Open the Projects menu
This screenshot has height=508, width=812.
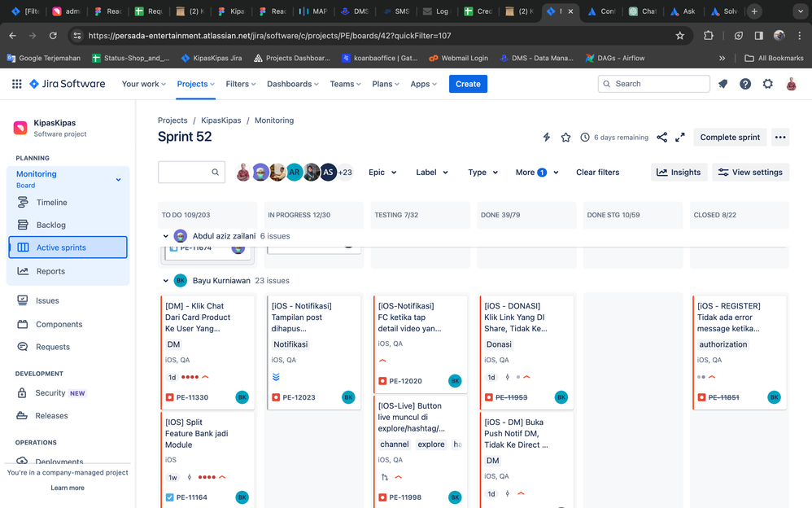[x=195, y=84]
